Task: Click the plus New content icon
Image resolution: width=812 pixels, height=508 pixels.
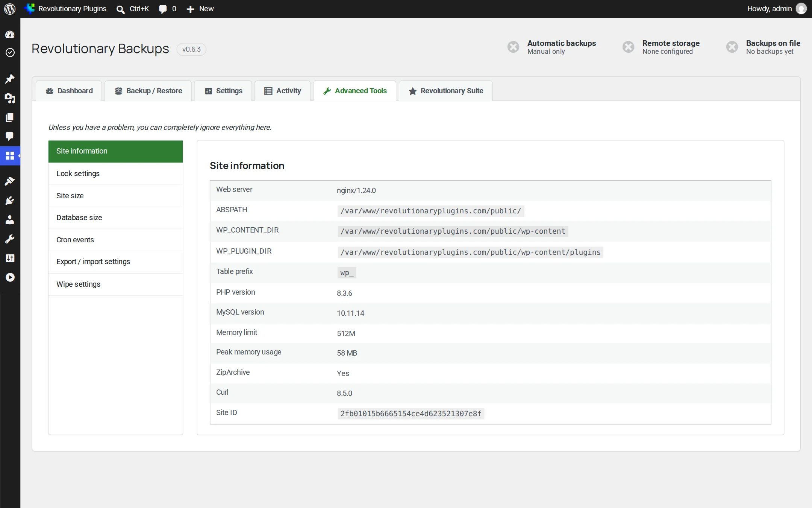Action: [x=191, y=9]
